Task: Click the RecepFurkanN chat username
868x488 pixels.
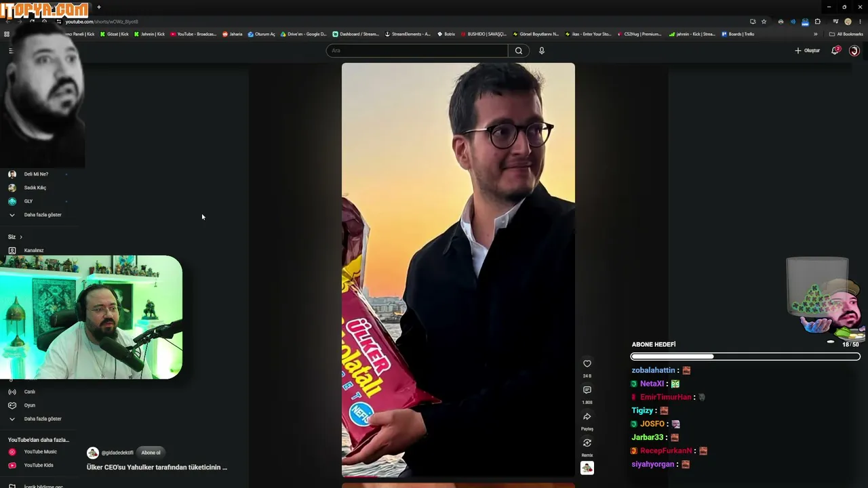Action: [x=666, y=451]
